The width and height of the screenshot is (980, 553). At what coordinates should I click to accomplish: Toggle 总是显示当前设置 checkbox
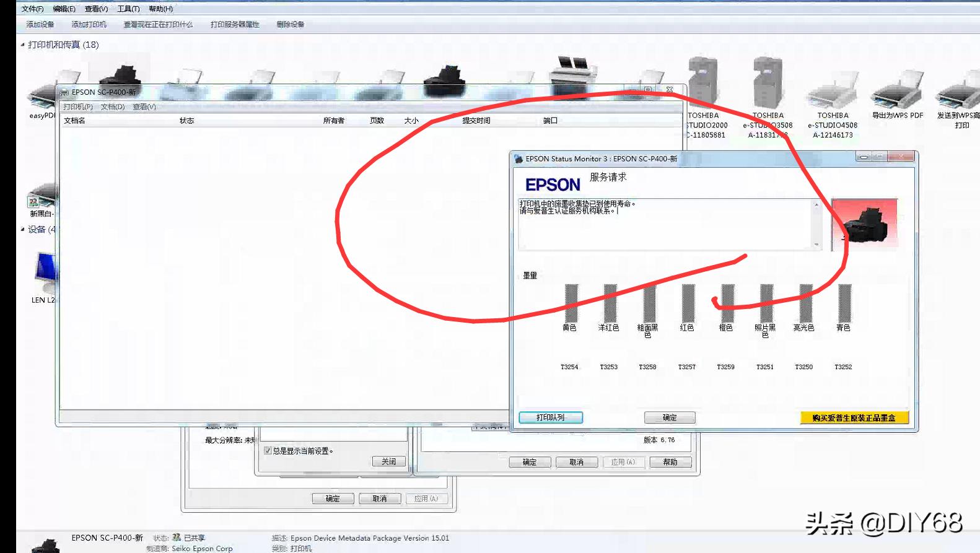(268, 451)
